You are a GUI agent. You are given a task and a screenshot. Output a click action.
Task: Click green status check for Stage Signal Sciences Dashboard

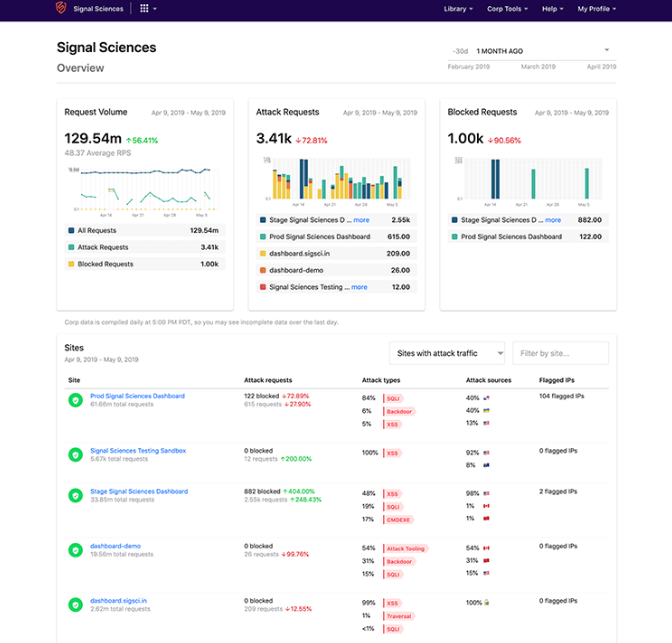(x=75, y=496)
